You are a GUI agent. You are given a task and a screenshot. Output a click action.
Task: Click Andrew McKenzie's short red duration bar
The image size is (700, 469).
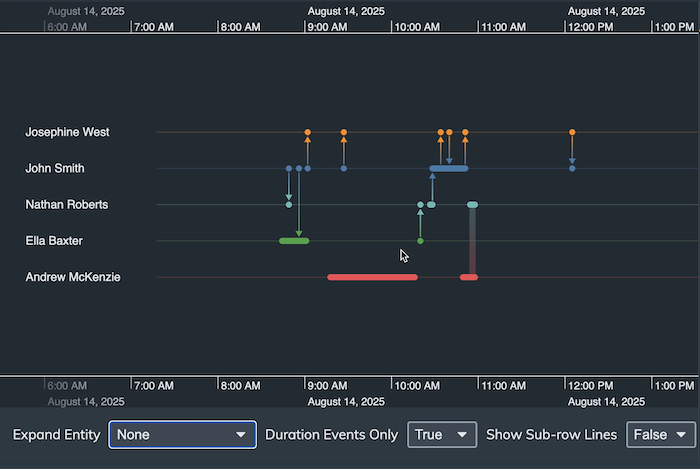[469, 277]
